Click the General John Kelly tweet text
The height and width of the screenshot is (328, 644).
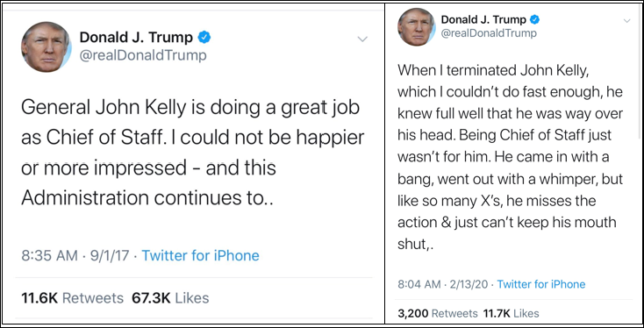click(x=192, y=153)
